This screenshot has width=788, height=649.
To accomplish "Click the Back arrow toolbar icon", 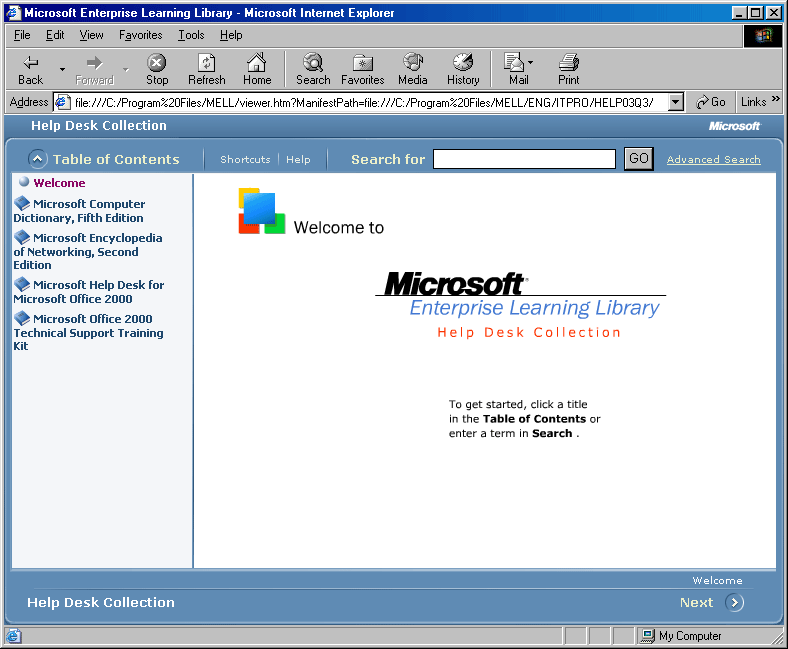I will 31,62.
